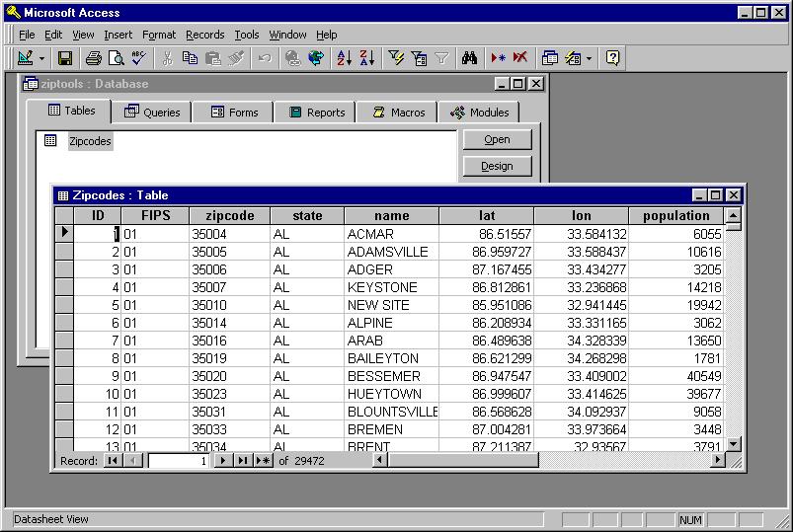Click the Delete Record toolbar icon
This screenshot has height=532, width=793.
coord(520,58)
